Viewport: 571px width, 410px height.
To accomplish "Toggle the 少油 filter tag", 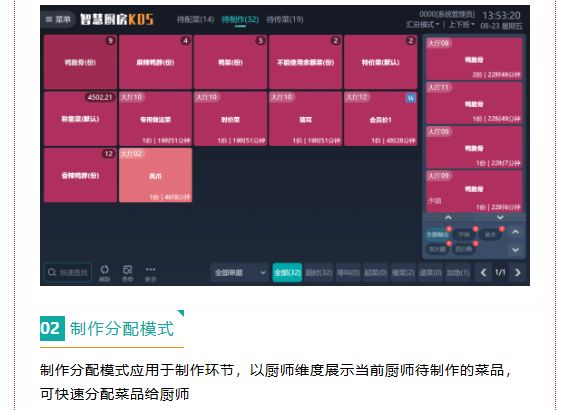I will 464,234.
